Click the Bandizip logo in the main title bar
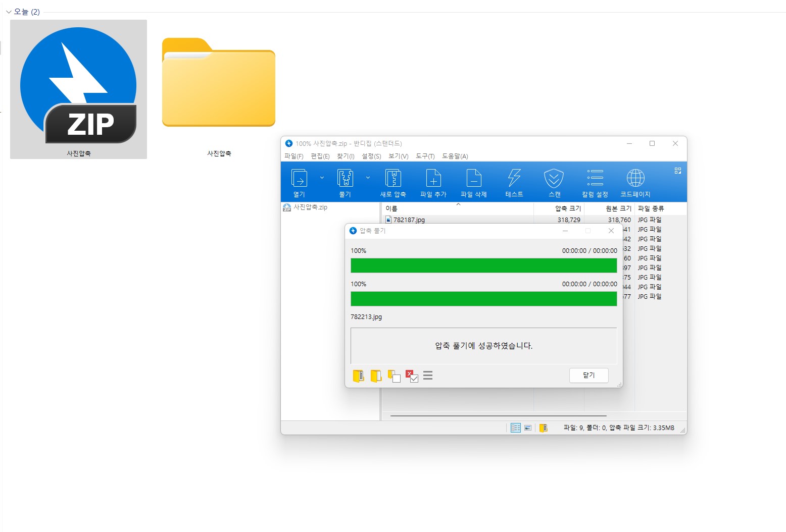This screenshot has width=786, height=532. (289, 143)
